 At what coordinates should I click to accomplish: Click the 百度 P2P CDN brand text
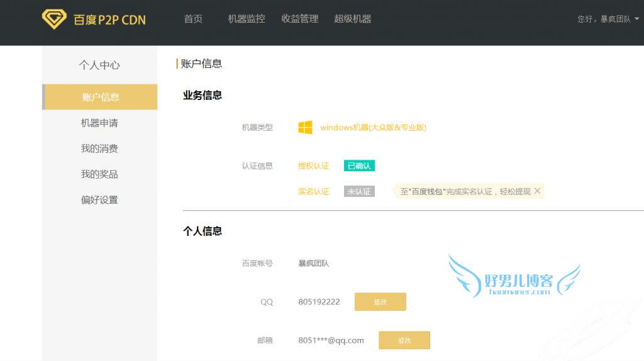(109, 19)
